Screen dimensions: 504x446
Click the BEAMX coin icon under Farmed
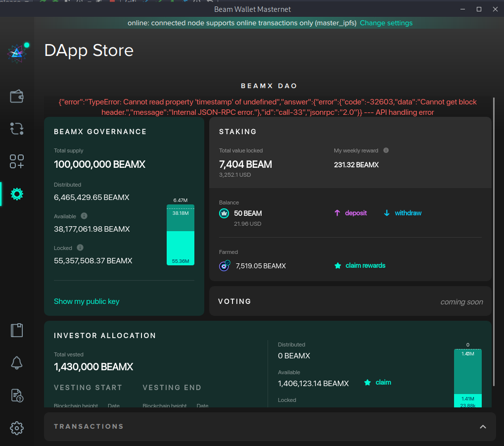pyautogui.click(x=225, y=265)
